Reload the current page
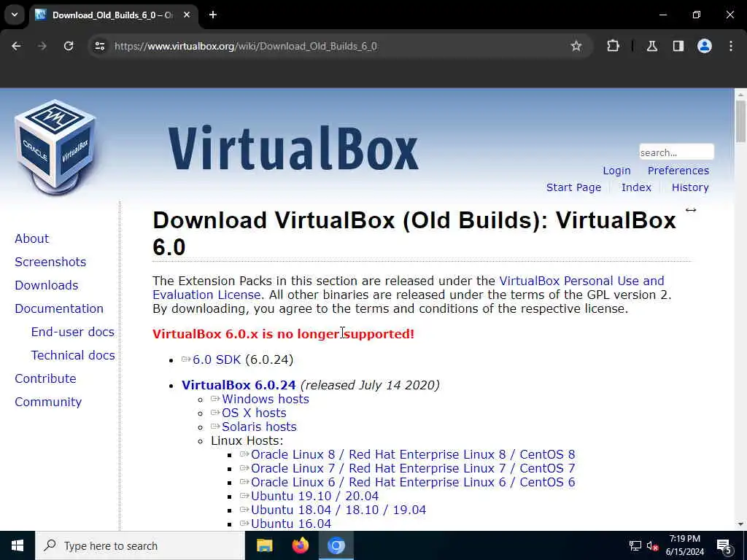Screen dimensions: 747x560 [x=69, y=46]
